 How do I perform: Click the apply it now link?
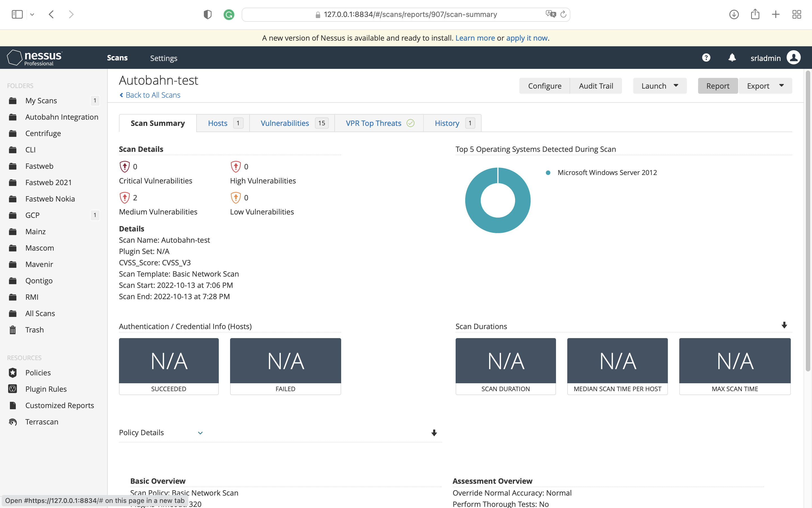(527, 38)
